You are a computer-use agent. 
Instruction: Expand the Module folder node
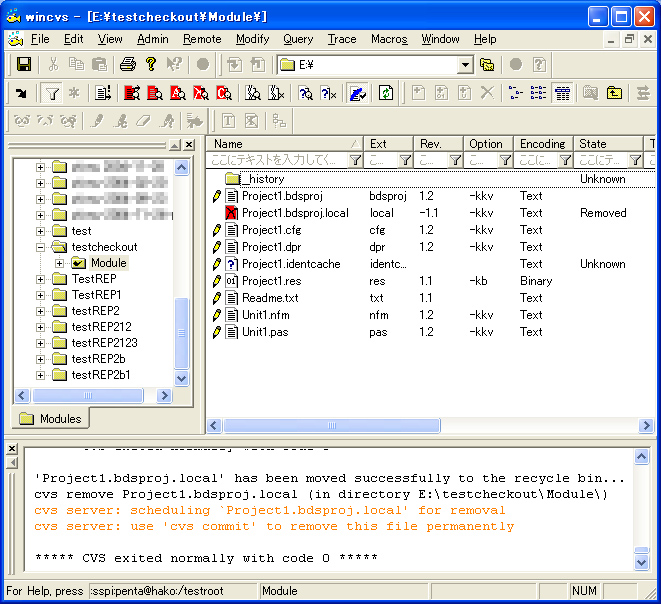point(59,263)
